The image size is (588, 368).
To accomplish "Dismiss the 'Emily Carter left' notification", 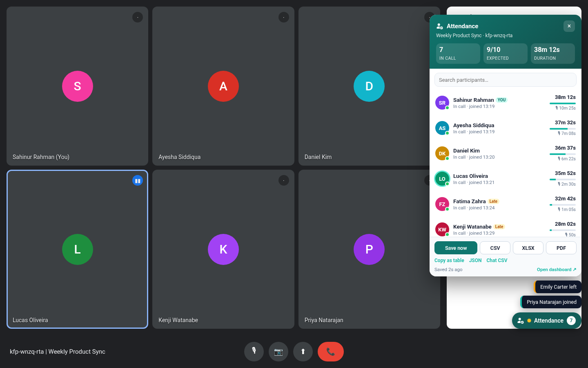I will pyautogui.click(x=558, y=287).
